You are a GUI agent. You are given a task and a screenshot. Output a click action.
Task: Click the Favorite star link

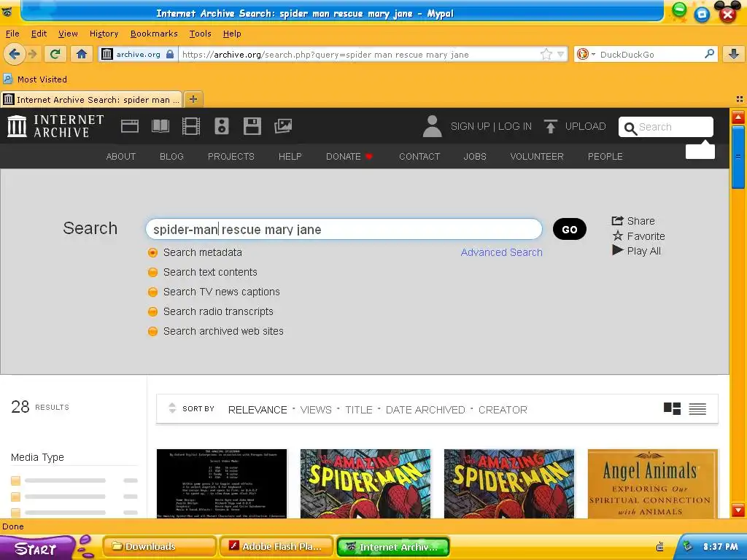pos(638,236)
